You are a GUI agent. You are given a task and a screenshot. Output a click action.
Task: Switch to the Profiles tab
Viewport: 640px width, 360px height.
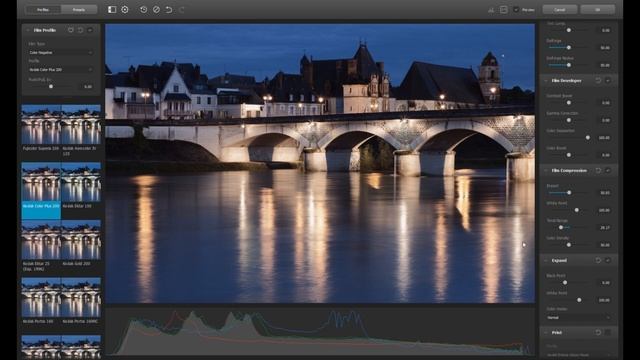click(x=43, y=9)
